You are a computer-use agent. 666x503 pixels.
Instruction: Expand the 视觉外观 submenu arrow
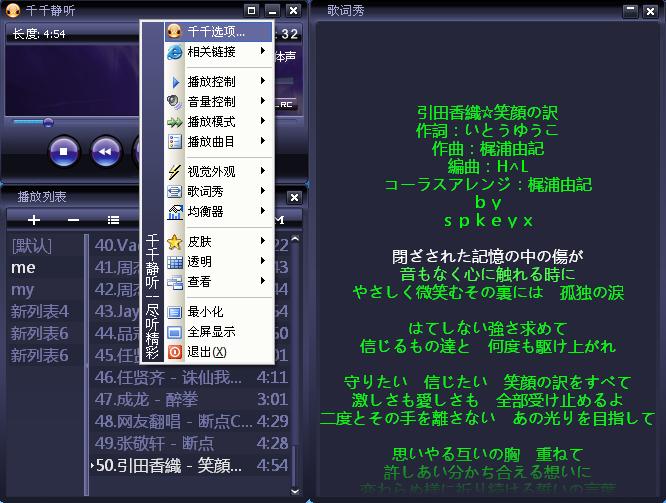click(263, 171)
